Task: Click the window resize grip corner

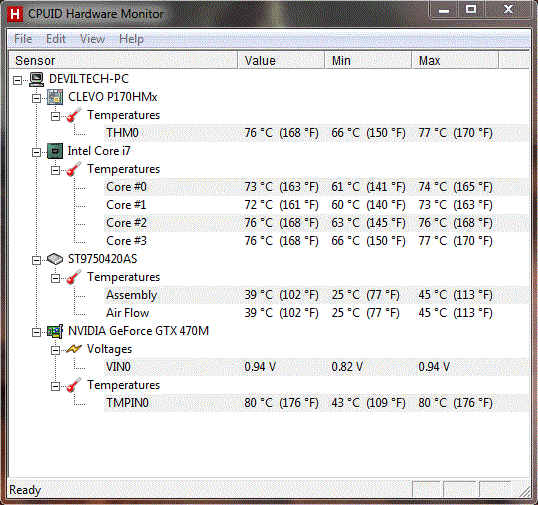Action: [525, 491]
